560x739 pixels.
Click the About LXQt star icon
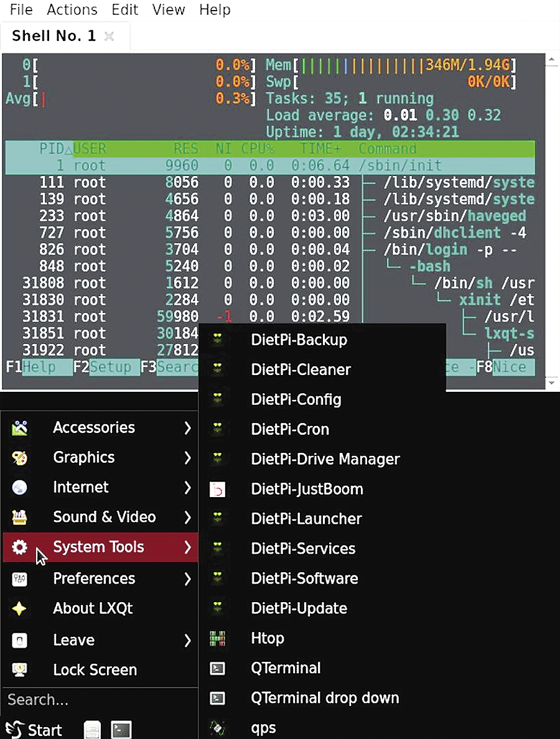click(19, 608)
